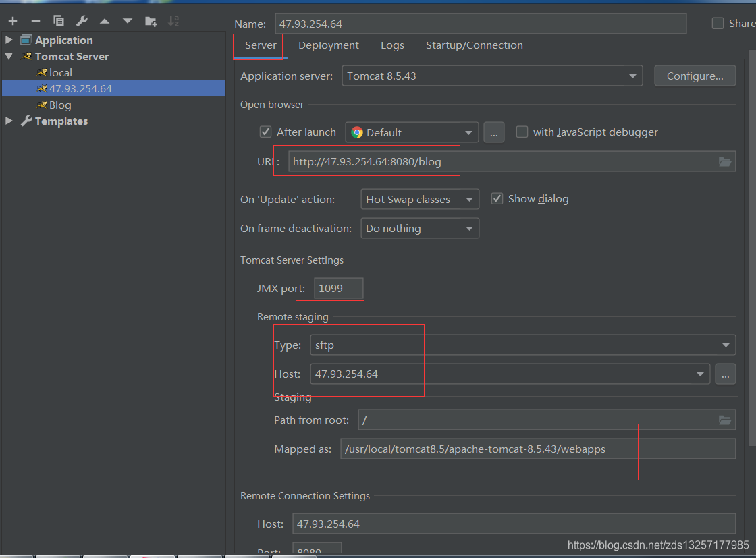Click the Name input field

click(481, 24)
